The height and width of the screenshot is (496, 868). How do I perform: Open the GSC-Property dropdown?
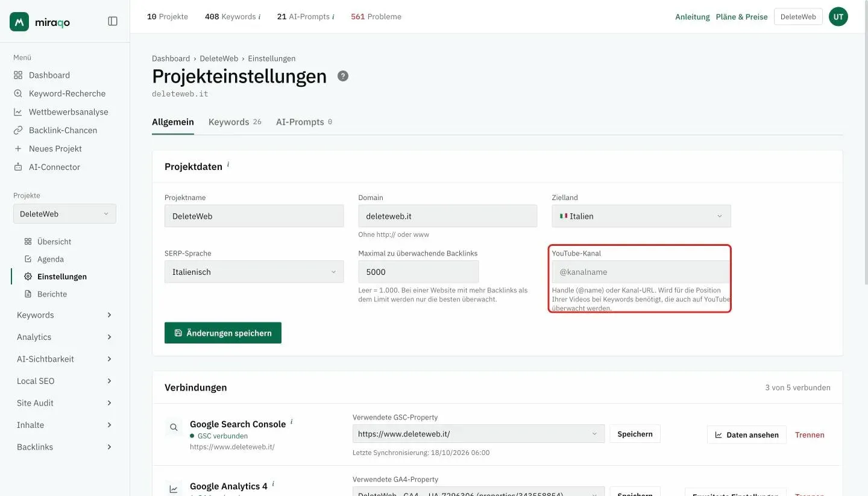[479, 434]
